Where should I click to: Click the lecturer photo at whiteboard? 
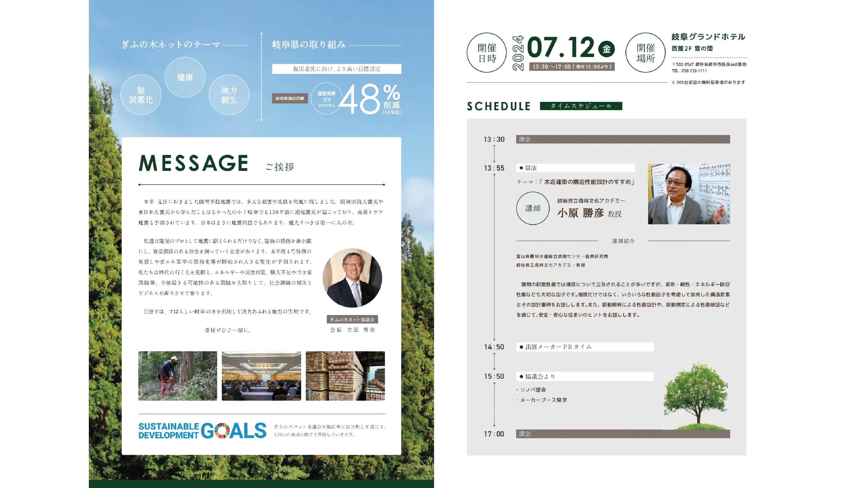point(689,194)
